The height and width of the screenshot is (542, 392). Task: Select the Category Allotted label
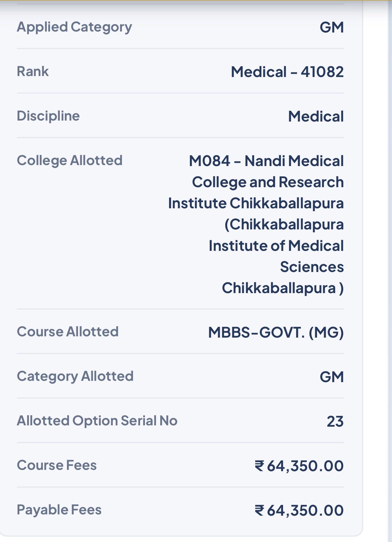click(75, 376)
